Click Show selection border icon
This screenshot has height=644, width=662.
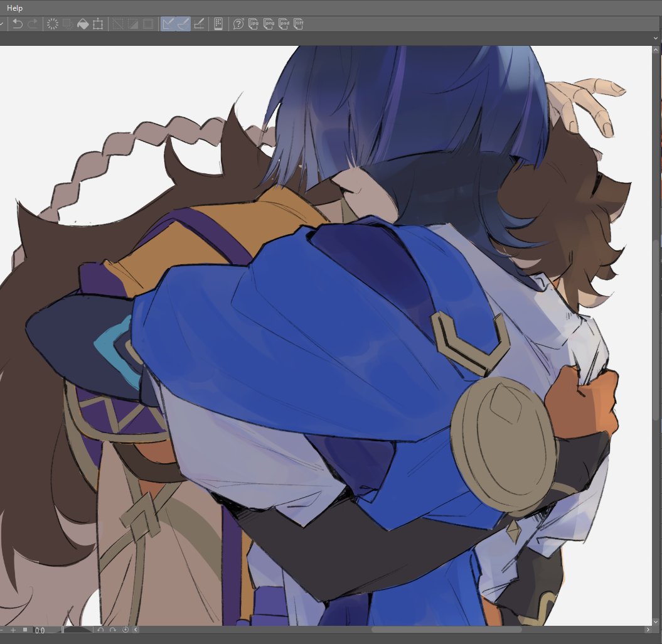[148, 24]
